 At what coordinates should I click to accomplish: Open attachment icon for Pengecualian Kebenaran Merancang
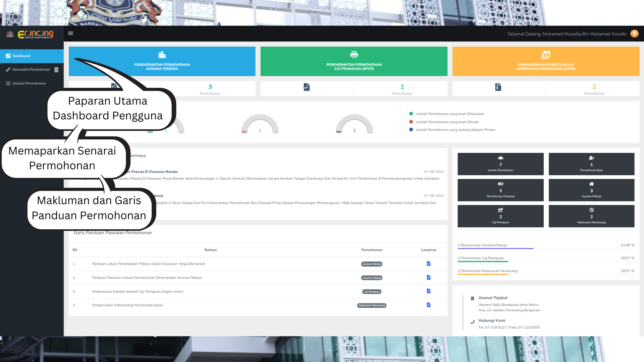428,305
